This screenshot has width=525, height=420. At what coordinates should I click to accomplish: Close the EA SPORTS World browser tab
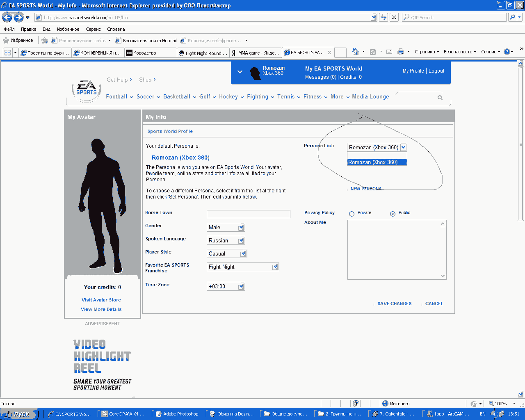329,52
